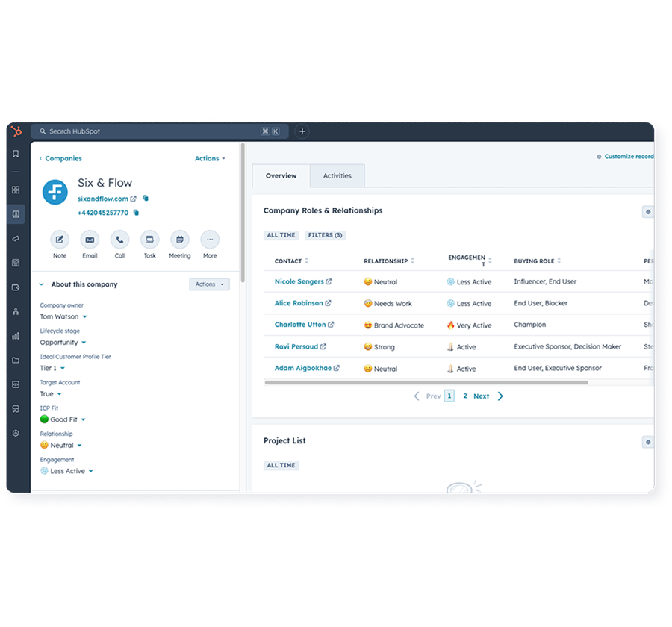The width and height of the screenshot is (672, 627).
Task: Open Adam Aigbokhae external link icon
Action: tap(337, 368)
